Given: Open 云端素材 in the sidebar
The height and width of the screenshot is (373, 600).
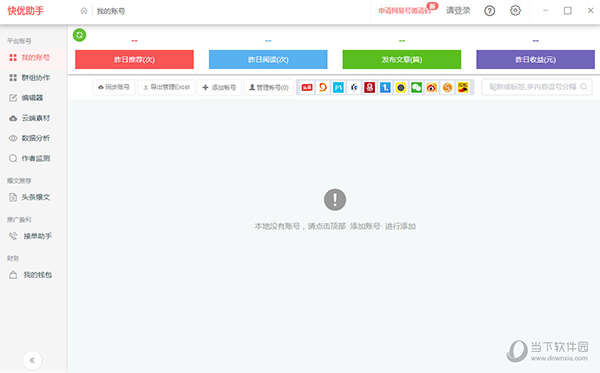Looking at the screenshot, I should click(33, 118).
